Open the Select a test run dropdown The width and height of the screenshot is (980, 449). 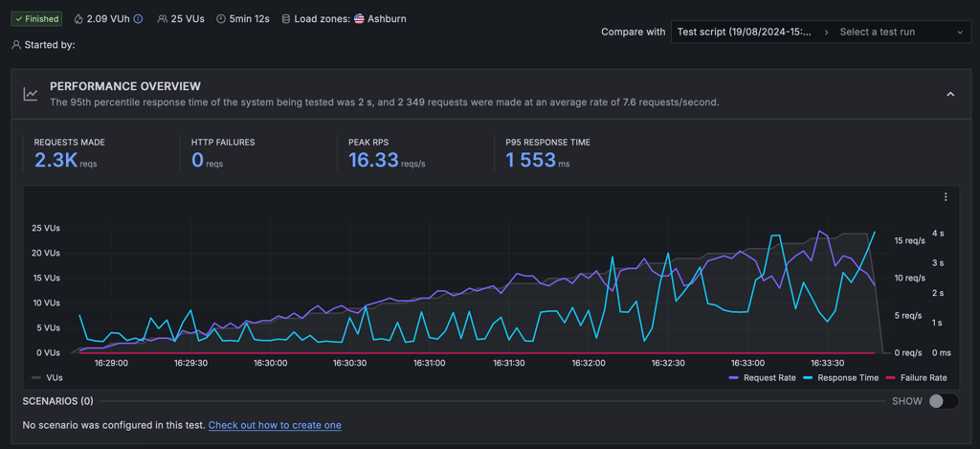[x=902, y=32]
